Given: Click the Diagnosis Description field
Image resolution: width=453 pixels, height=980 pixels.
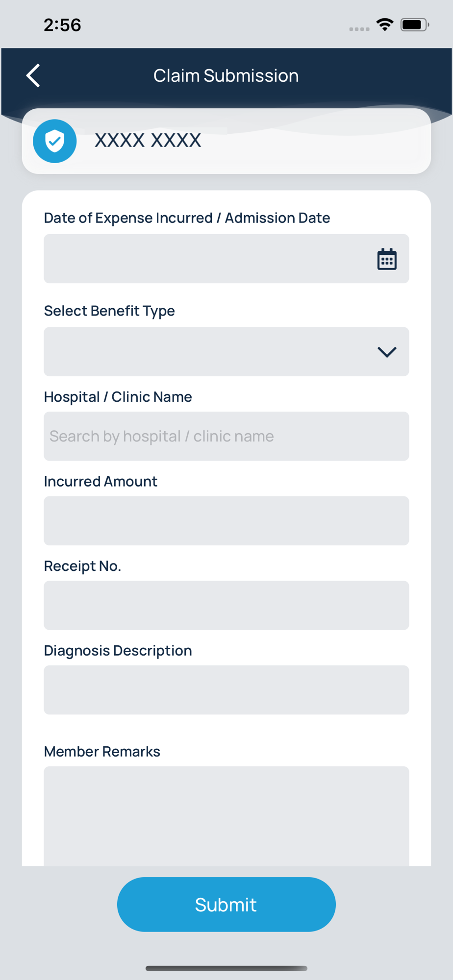Looking at the screenshot, I should point(226,690).
